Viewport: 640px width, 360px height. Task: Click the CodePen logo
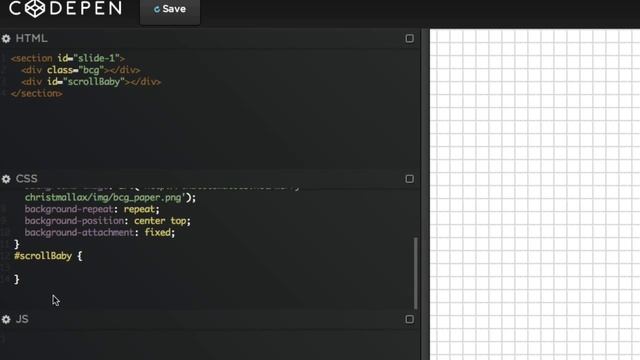click(x=65, y=8)
